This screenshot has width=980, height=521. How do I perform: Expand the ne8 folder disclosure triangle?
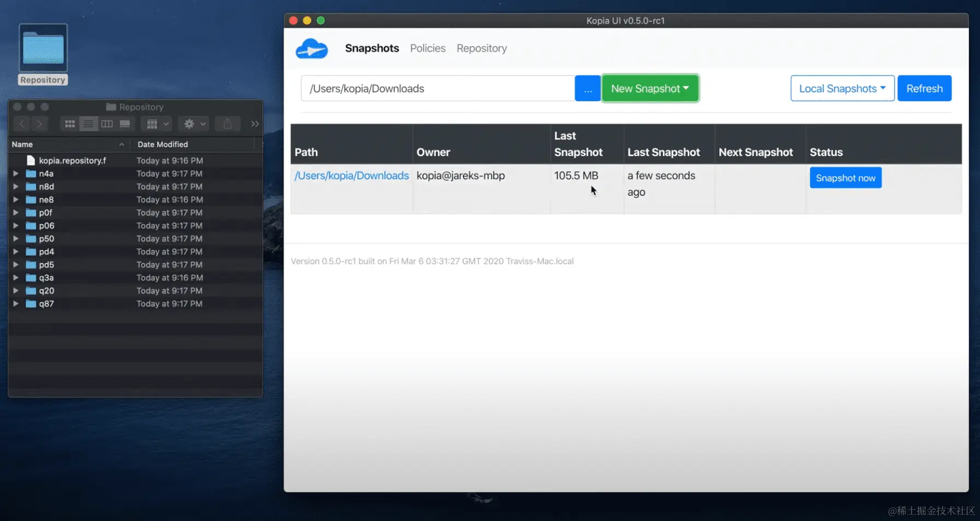(x=16, y=200)
